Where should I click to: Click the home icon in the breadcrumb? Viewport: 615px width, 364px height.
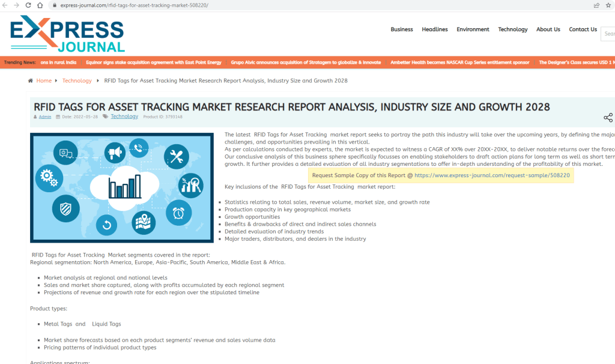click(x=32, y=80)
